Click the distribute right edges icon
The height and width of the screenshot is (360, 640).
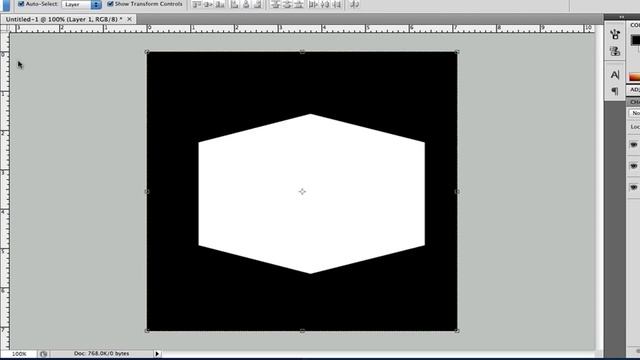point(337,4)
